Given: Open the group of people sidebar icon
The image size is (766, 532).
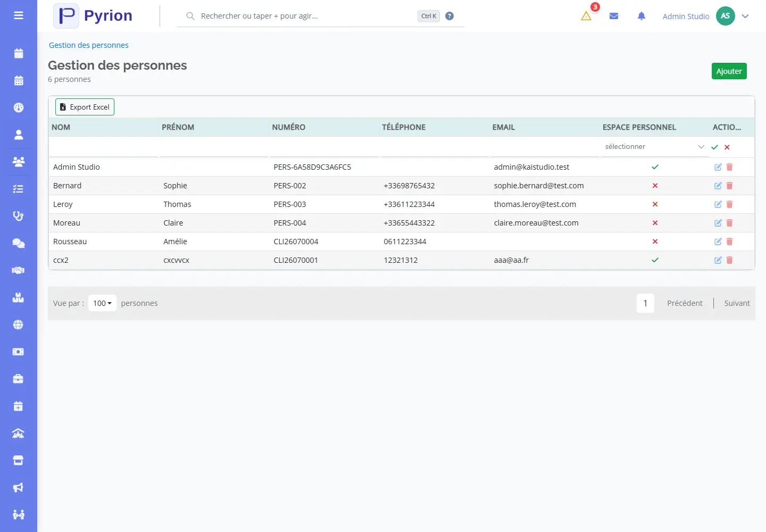Looking at the screenshot, I should tap(19, 162).
